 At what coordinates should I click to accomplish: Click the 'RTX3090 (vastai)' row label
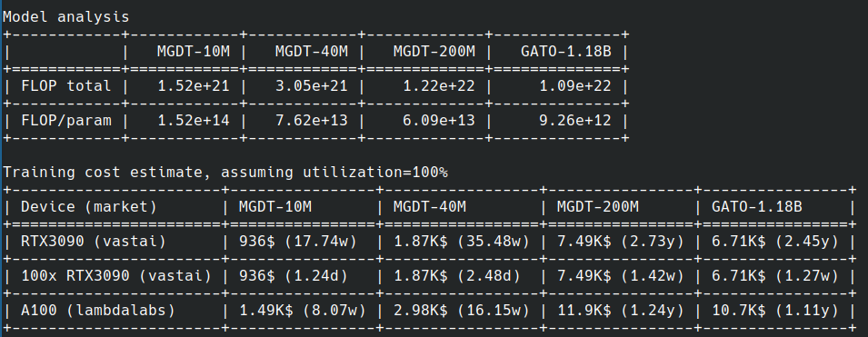[x=93, y=242]
